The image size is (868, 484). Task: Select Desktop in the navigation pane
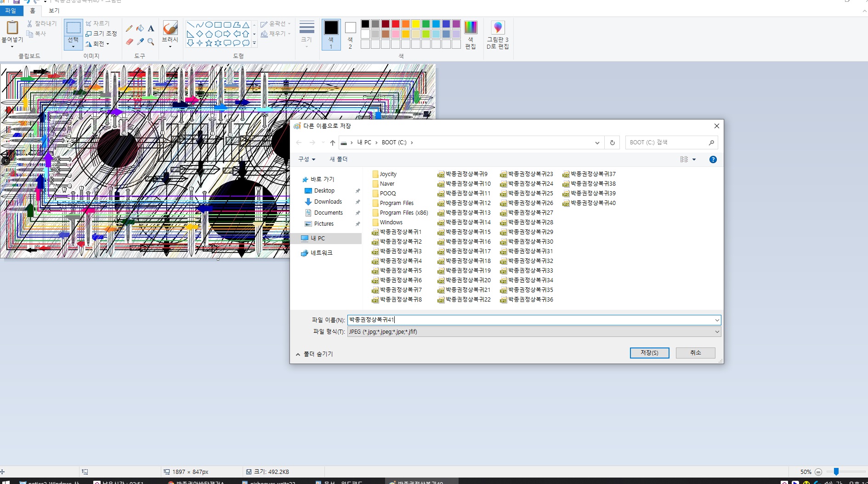[324, 191]
